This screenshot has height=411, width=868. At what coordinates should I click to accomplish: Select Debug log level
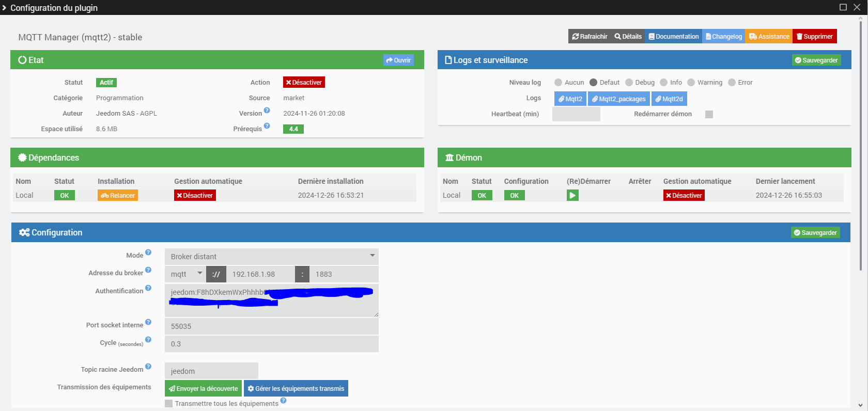point(629,83)
